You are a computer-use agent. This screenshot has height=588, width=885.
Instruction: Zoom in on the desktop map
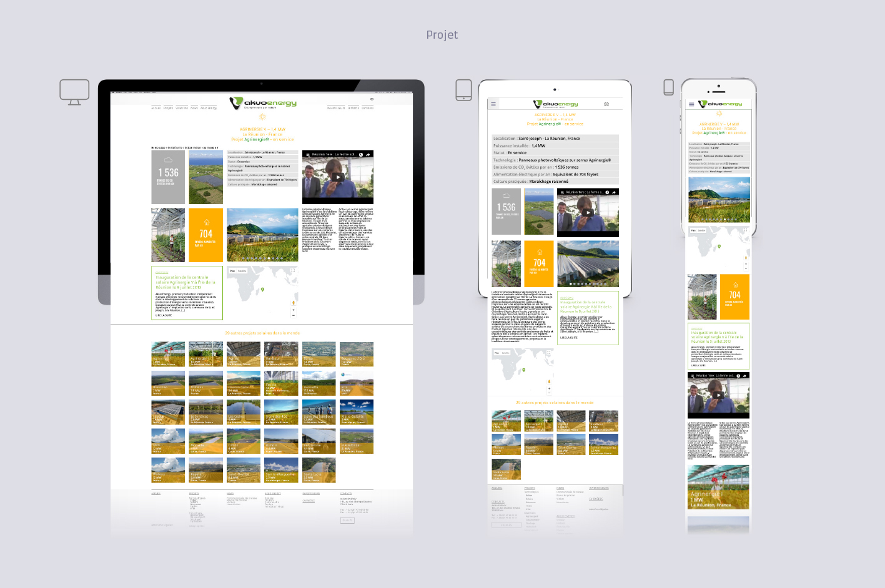[x=293, y=310]
